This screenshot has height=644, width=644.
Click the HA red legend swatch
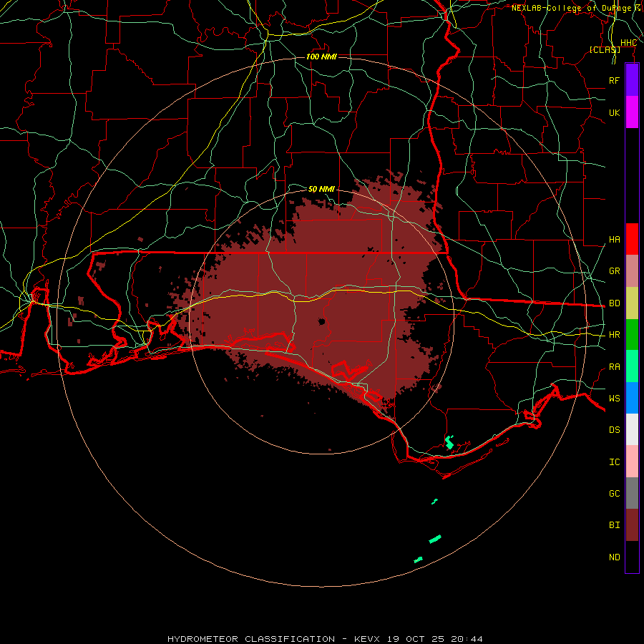coord(632,239)
